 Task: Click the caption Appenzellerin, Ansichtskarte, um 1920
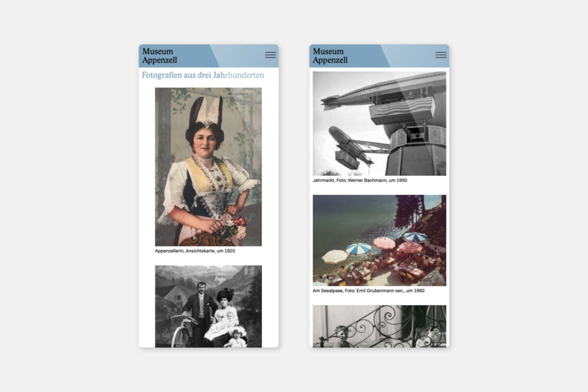coord(195,251)
